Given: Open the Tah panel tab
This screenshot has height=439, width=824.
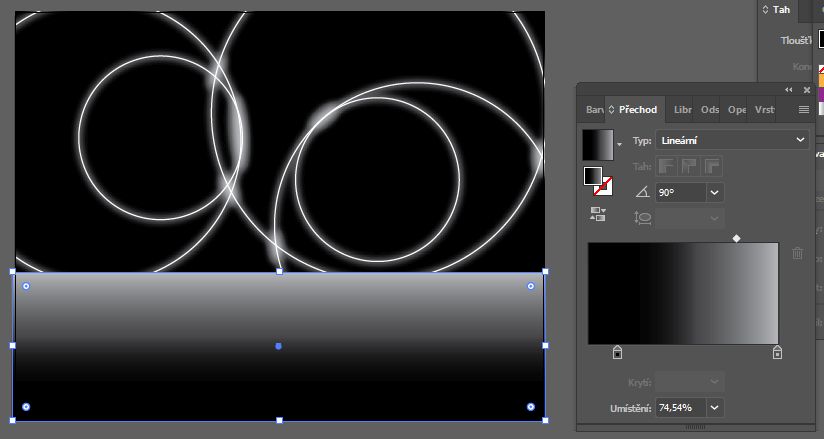Looking at the screenshot, I should [x=780, y=9].
